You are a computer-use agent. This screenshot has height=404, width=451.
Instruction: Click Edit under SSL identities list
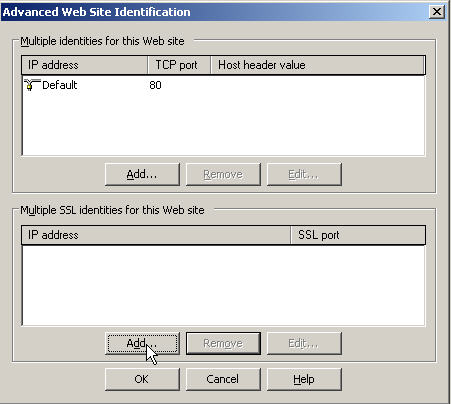[x=304, y=343]
